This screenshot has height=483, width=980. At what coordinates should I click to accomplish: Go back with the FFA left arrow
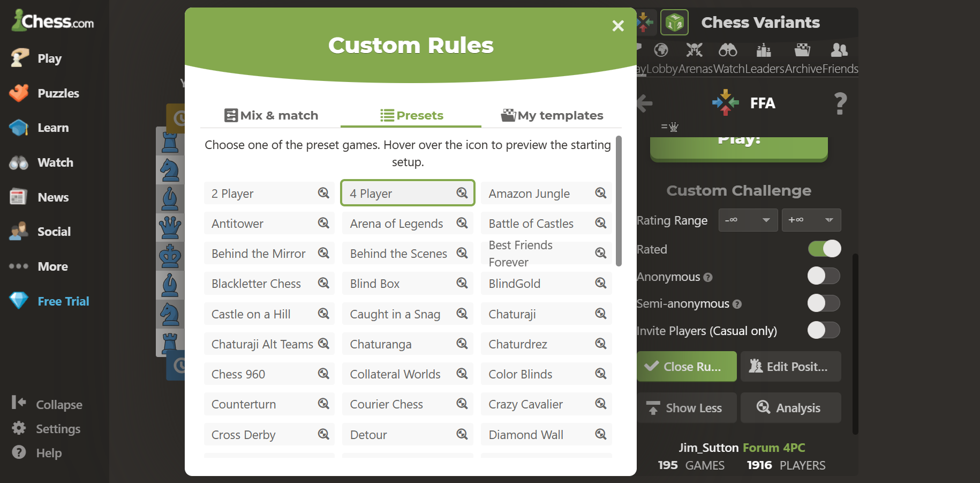tap(645, 103)
